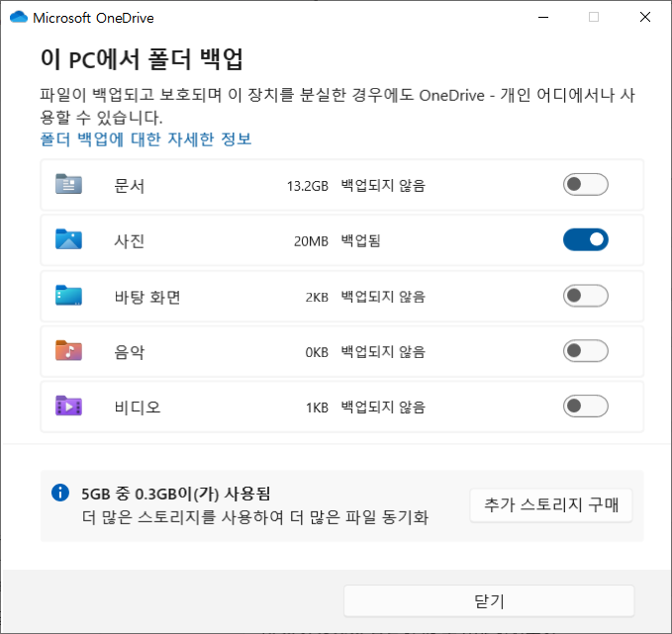Click the 5GB 중 0.3GB이(가) 사용됨 text

tap(176, 494)
